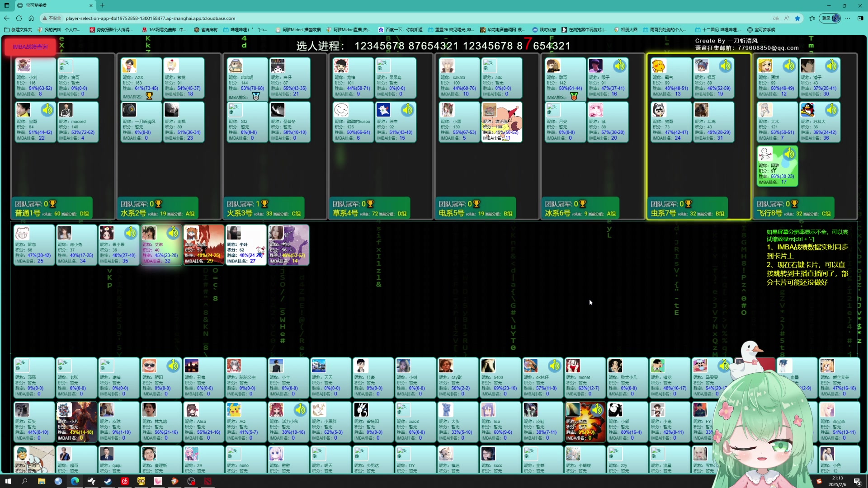Play voice clip on 骄阳's card
The image size is (868, 488).
click(173, 366)
